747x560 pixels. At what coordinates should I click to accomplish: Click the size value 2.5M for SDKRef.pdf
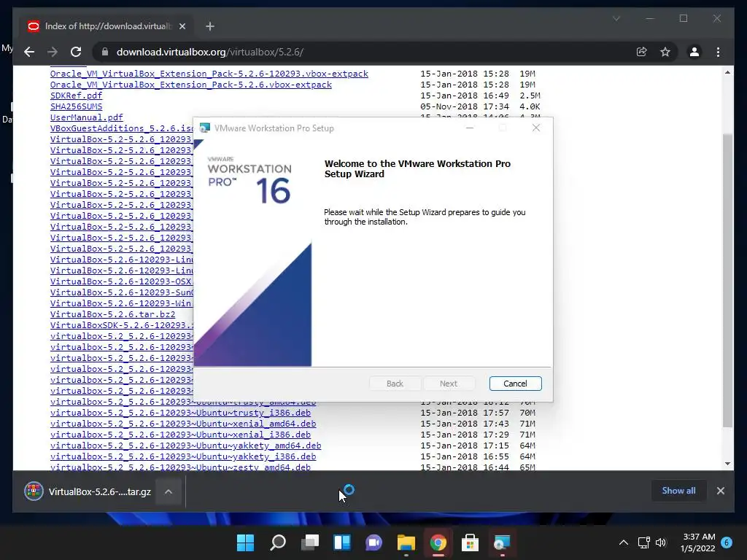[530, 96]
